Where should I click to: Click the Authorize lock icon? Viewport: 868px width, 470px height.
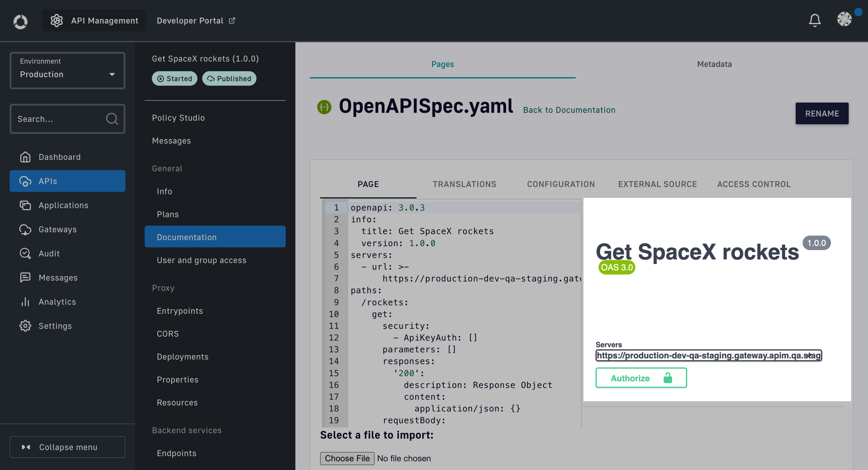click(x=668, y=378)
